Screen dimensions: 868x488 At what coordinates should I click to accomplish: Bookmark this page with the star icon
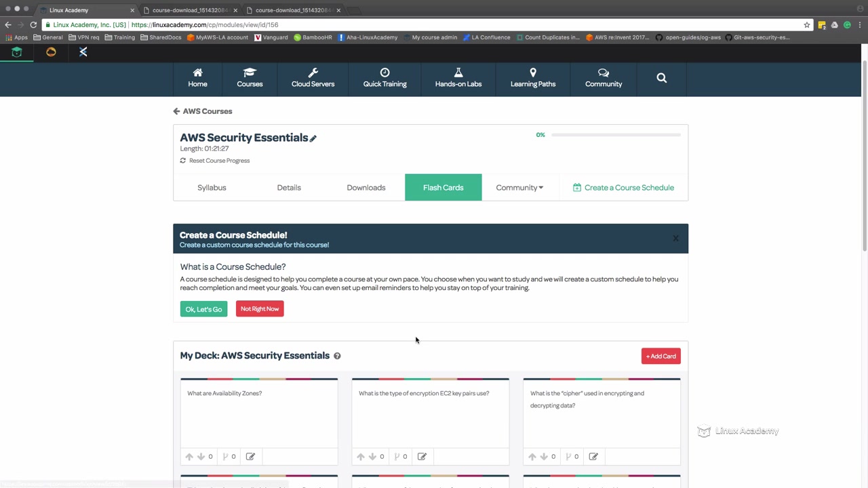tap(807, 24)
